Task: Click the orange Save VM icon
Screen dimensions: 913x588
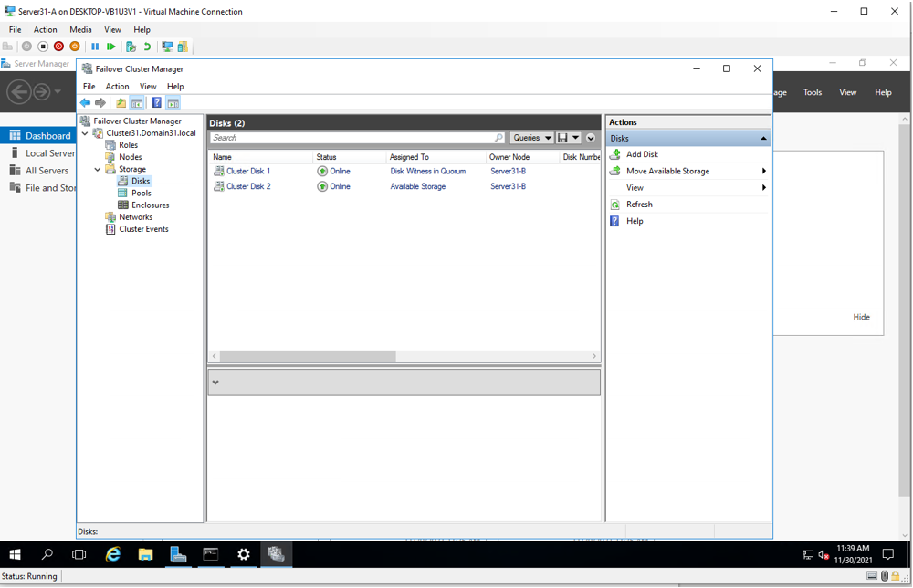Action: click(75, 47)
